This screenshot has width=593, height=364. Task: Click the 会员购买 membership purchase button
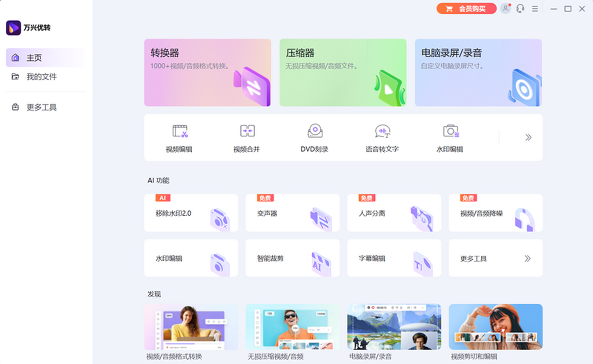pos(466,9)
